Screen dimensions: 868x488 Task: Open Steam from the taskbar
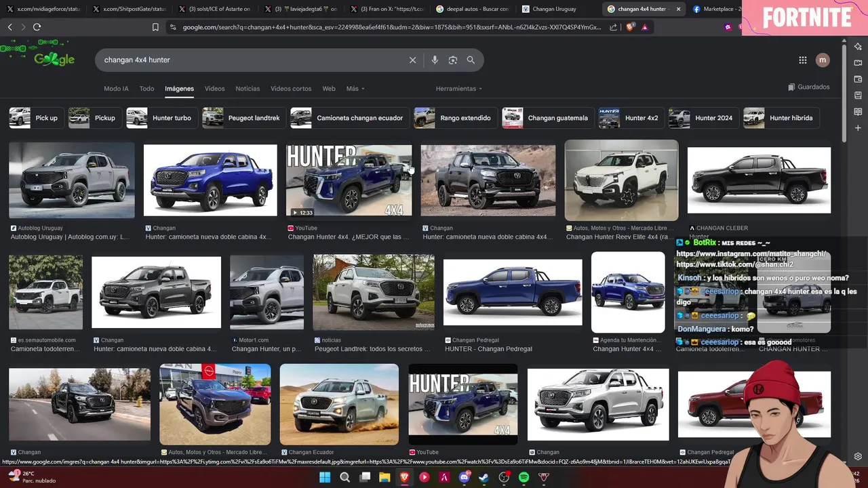484,477
